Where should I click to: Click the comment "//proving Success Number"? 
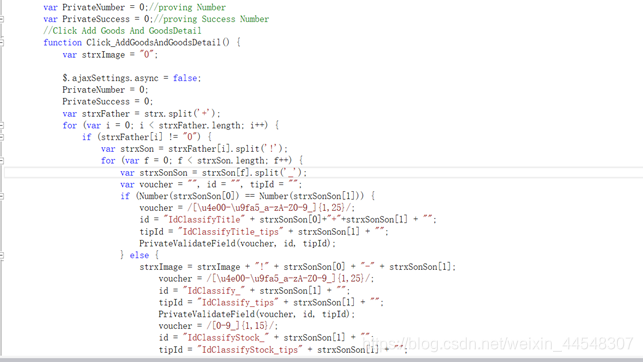pos(211,19)
